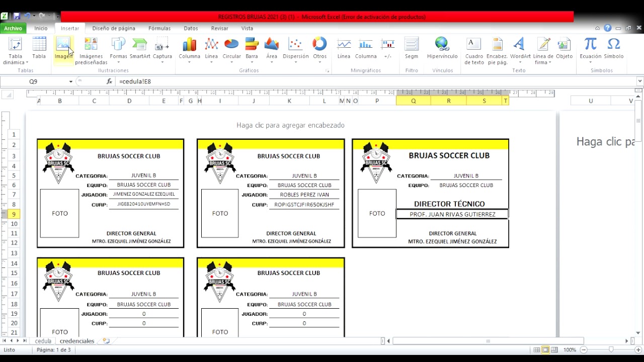Open WordArt styles gallery
The image size is (644, 362).
(x=520, y=51)
